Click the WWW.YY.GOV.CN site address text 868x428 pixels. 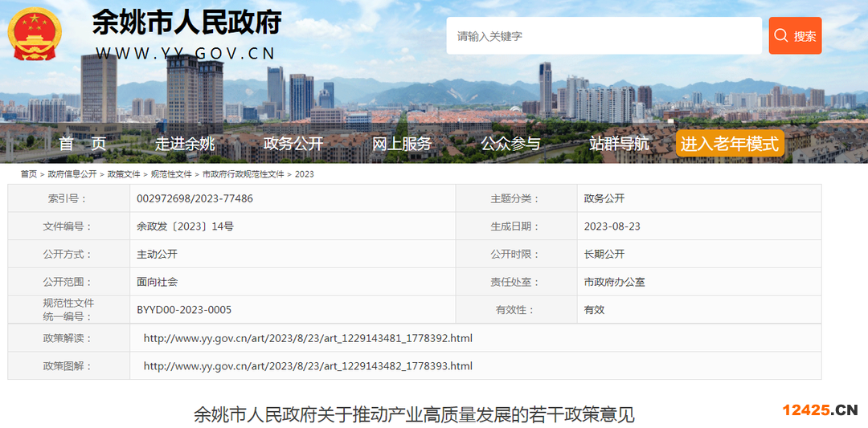click(x=186, y=53)
